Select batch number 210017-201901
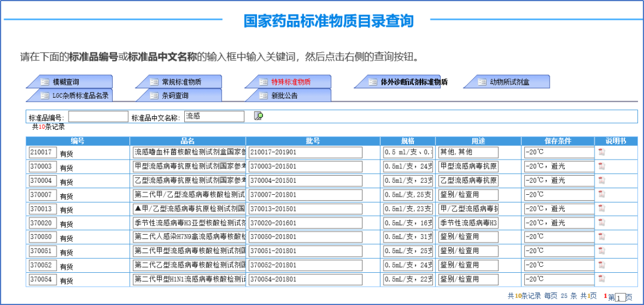The height and width of the screenshot is (305, 644). (305, 152)
